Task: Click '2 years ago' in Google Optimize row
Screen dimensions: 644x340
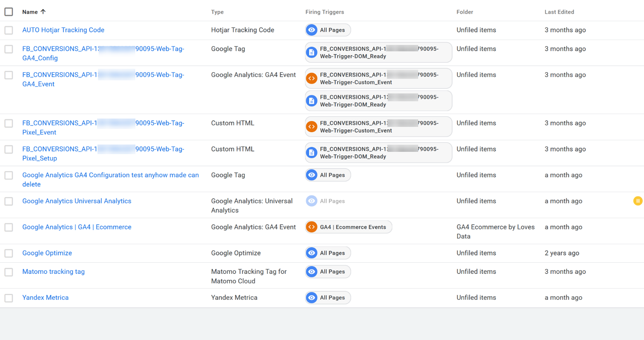Action: point(562,253)
